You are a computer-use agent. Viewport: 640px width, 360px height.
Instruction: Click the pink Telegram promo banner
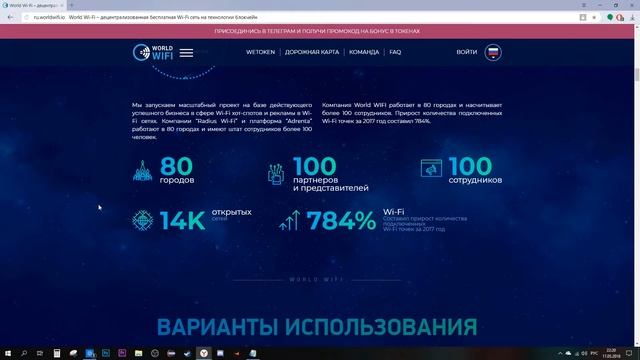[317, 31]
